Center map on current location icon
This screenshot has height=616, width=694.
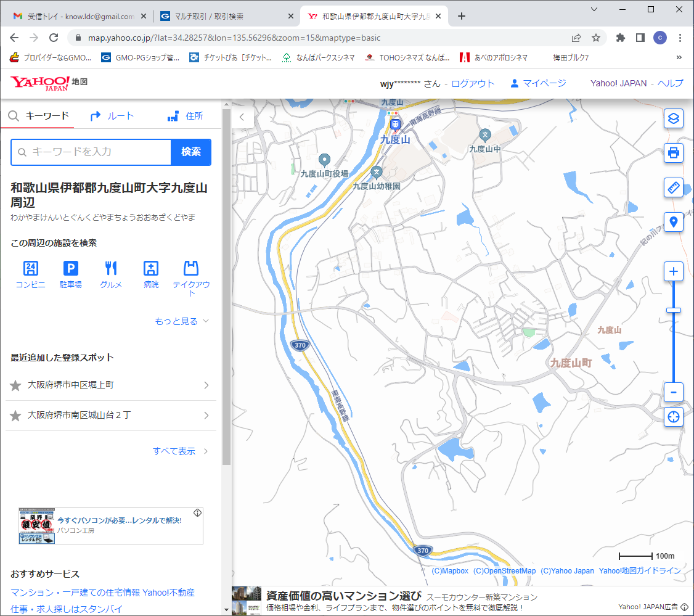pos(674,416)
